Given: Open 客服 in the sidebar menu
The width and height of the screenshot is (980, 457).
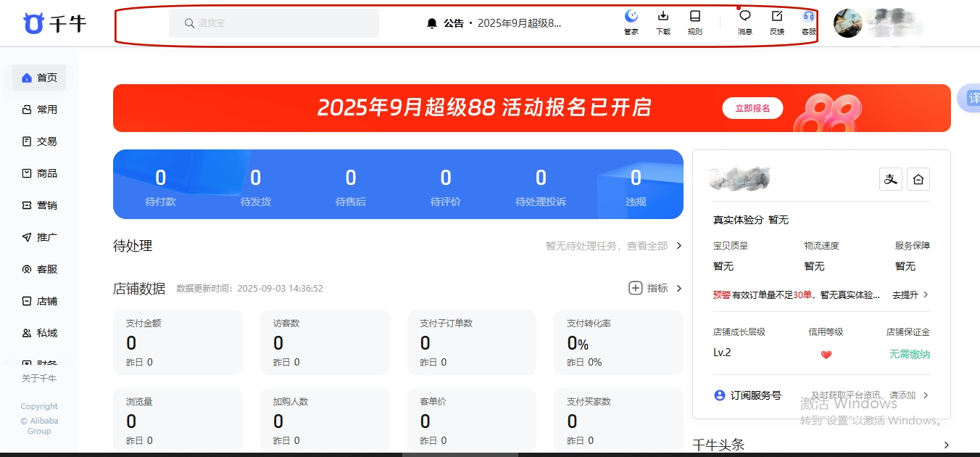Looking at the screenshot, I should [39, 269].
